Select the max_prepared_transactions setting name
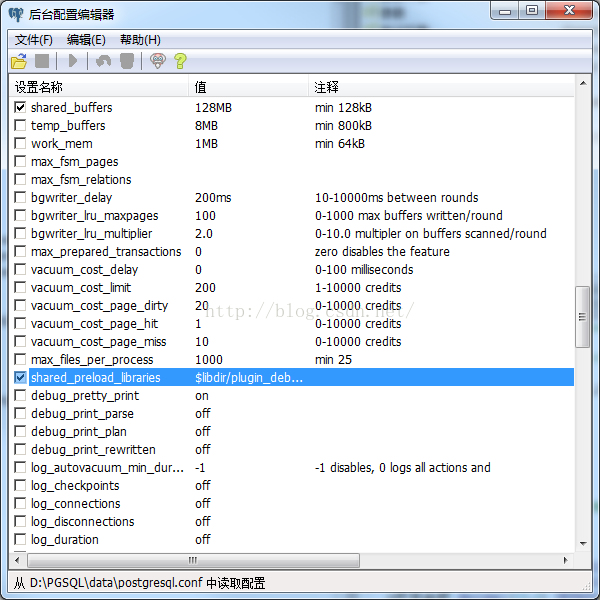This screenshot has height=600, width=600. click(106, 251)
